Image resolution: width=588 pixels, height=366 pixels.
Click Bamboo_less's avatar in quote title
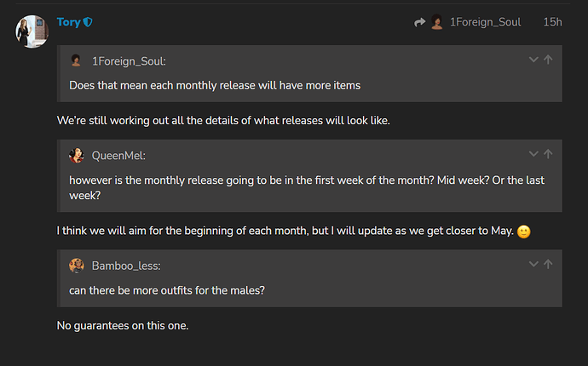[77, 266]
